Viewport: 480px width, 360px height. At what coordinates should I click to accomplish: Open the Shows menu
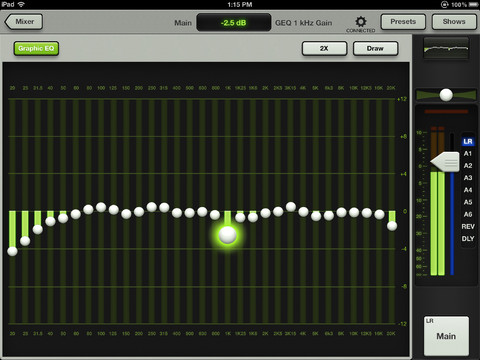(x=454, y=22)
